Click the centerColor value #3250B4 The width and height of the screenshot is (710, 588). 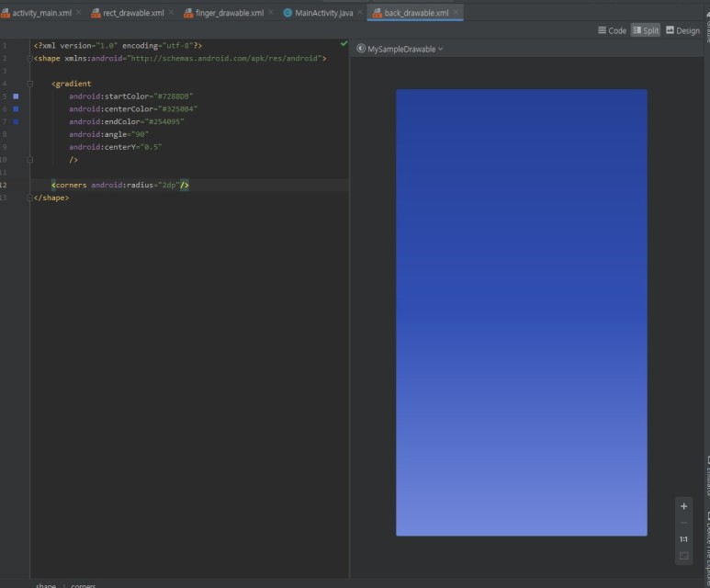pos(178,109)
